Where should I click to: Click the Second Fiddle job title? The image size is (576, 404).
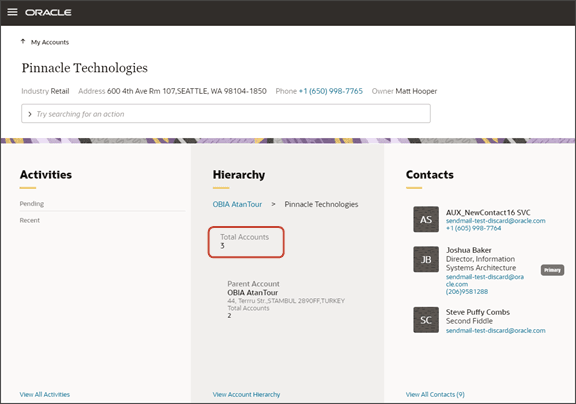pos(469,321)
